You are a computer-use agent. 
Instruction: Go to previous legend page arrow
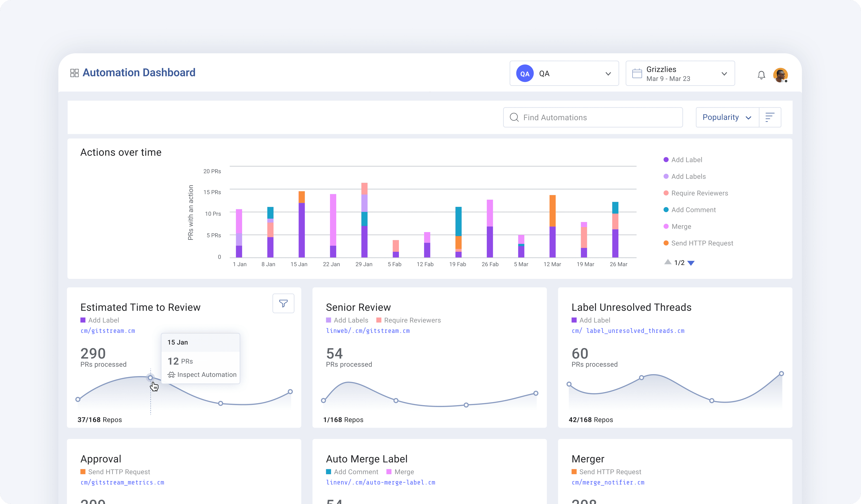668,262
